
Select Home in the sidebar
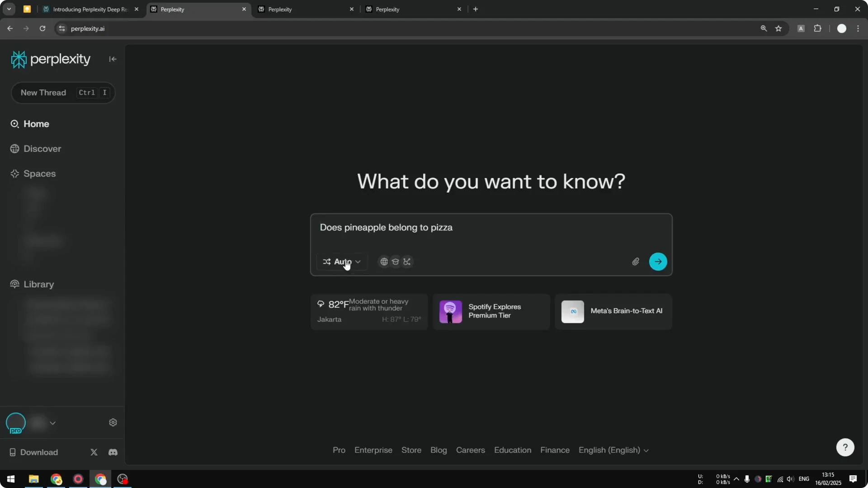click(x=36, y=124)
